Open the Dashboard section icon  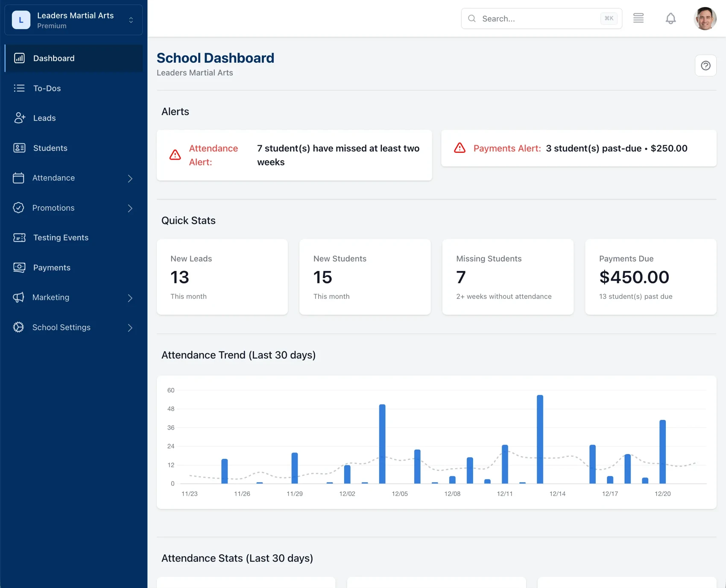click(x=19, y=58)
